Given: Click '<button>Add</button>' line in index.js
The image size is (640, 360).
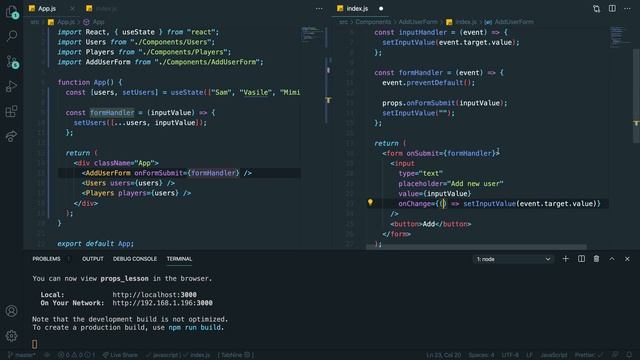Looking at the screenshot, I should click(x=431, y=224).
